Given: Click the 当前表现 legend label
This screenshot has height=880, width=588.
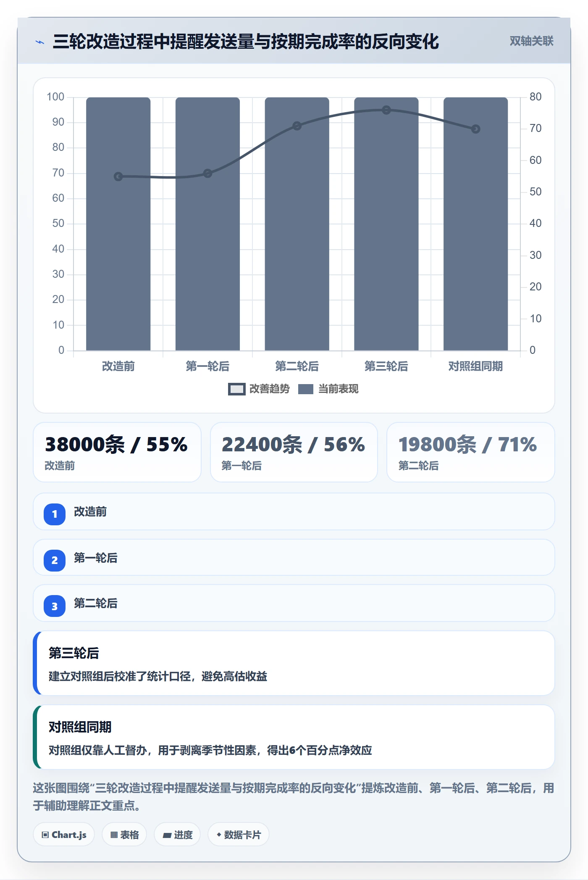Looking at the screenshot, I should tap(339, 389).
